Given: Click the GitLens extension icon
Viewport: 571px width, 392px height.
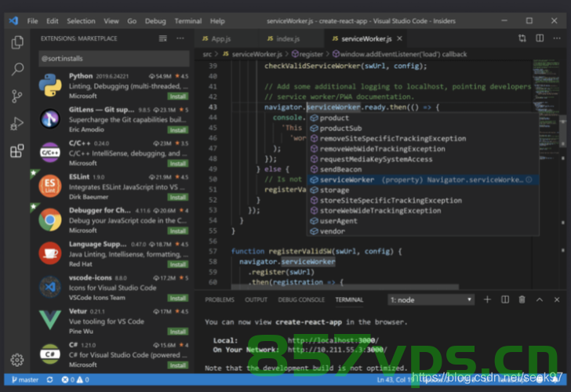Looking at the screenshot, I should pos(50,118).
